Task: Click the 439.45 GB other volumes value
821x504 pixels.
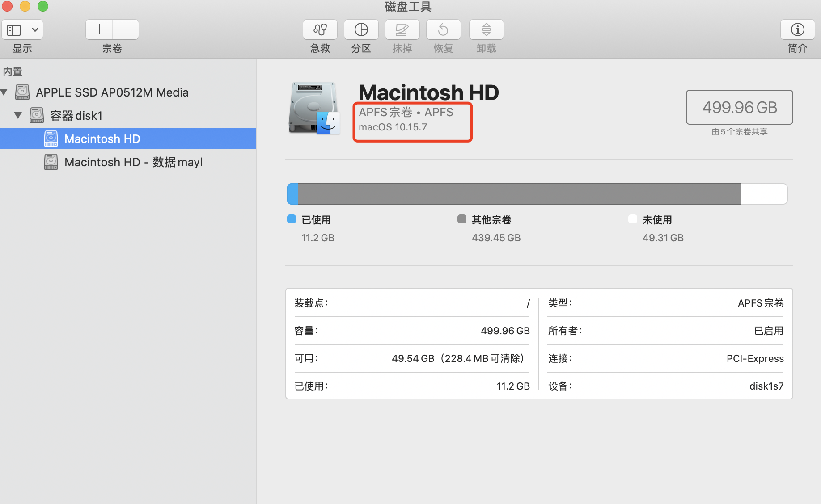Action: tap(496, 238)
